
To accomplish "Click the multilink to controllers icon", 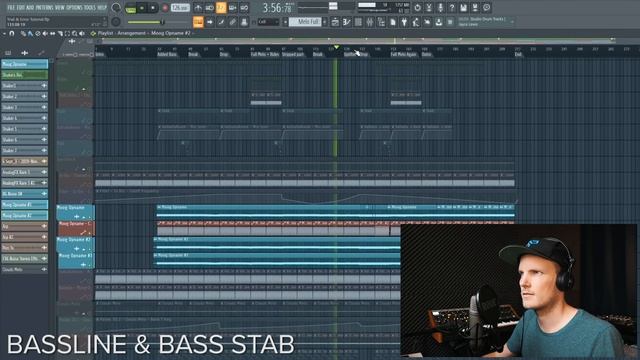I will coord(244,22).
